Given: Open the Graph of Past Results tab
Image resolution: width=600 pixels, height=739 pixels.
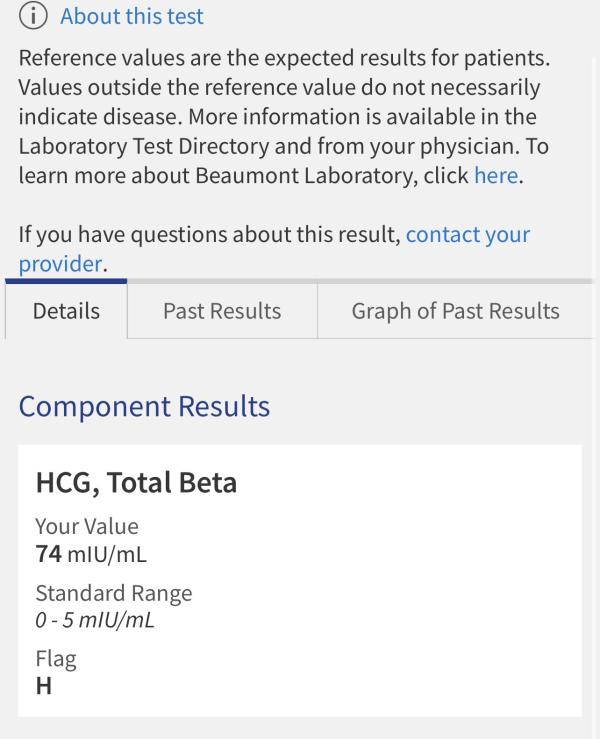Looking at the screenshot, I should tap(455, 311).
